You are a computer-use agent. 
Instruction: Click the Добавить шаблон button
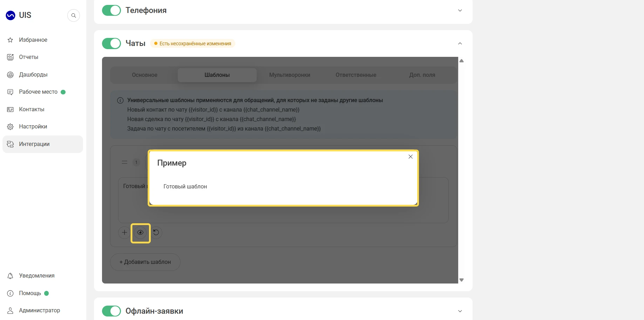(x=145, y=262)
